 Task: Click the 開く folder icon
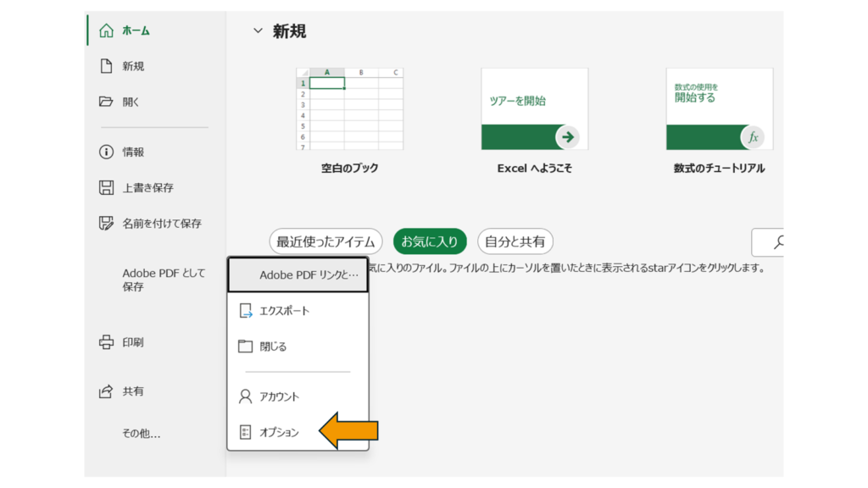click(x=106, y=102)
